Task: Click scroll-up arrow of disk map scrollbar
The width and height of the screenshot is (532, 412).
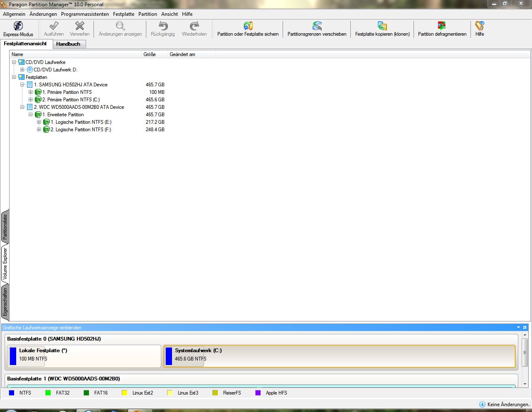Action: pos(525,334)
